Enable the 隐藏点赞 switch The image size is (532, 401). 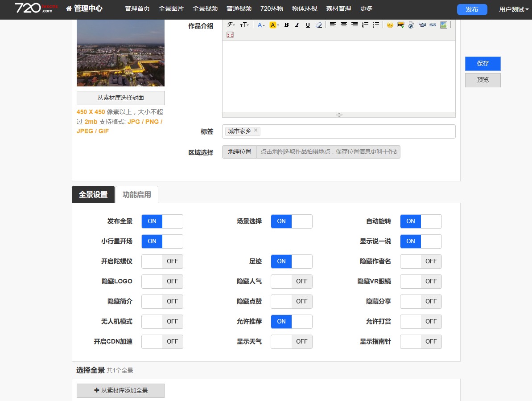(x=292, y=301)
